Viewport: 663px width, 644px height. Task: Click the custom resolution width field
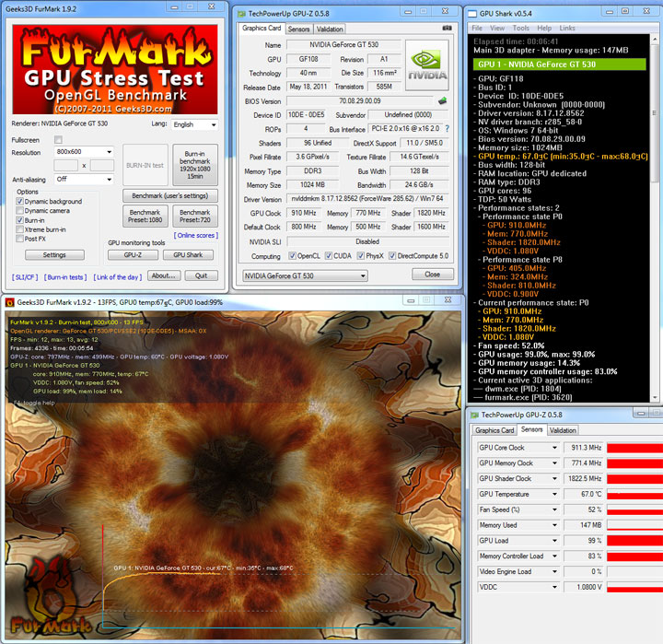pos(66,166)
